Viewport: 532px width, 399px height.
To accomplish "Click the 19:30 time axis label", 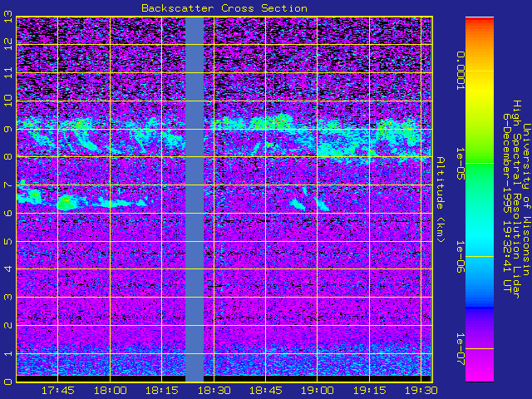I will click(421, 391).
